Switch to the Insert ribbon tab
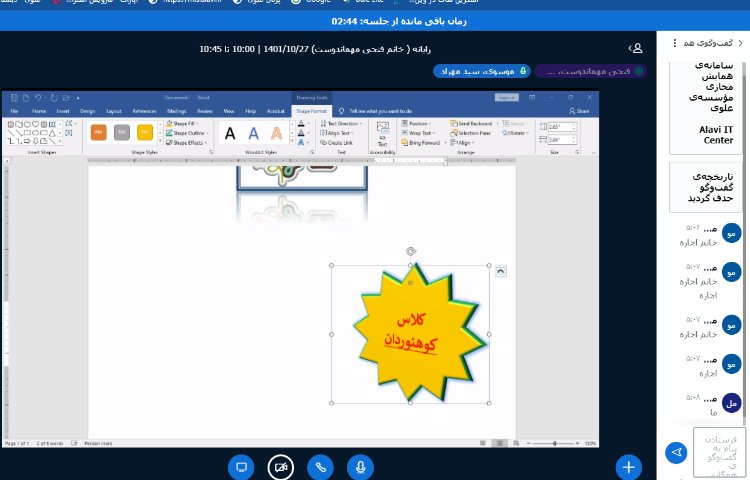Viewport: 750px width, 480px height. coord(63,111)
